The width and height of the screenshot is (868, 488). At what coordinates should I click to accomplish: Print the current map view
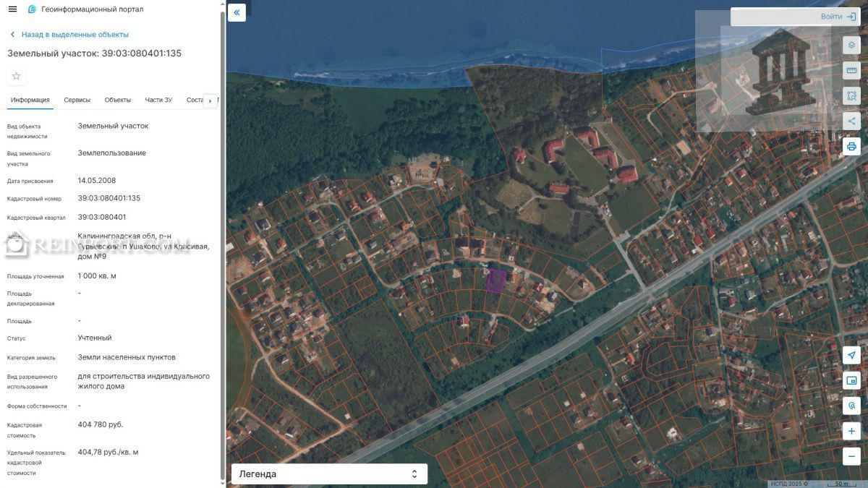click(x=851, y=146)
